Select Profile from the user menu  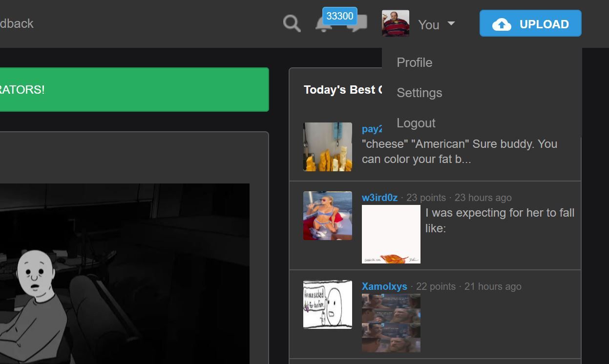tap(414, 62)
